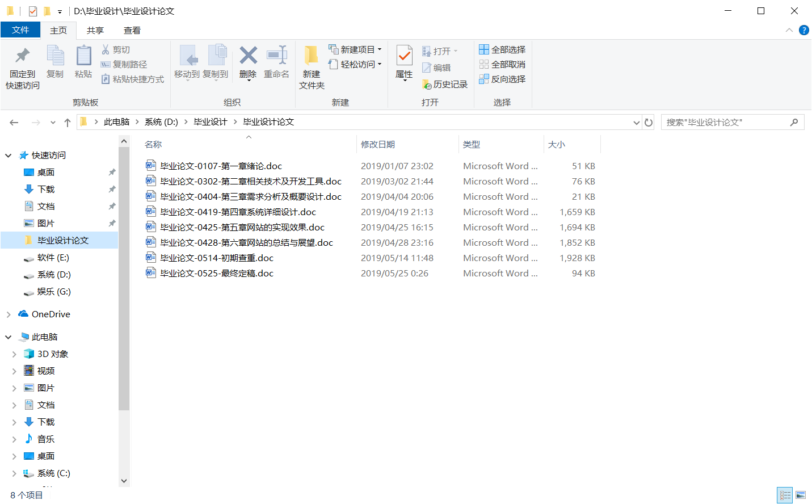Switch to thumbnail view on status bar
Screen dimensions: 812x504
point(801,495)
